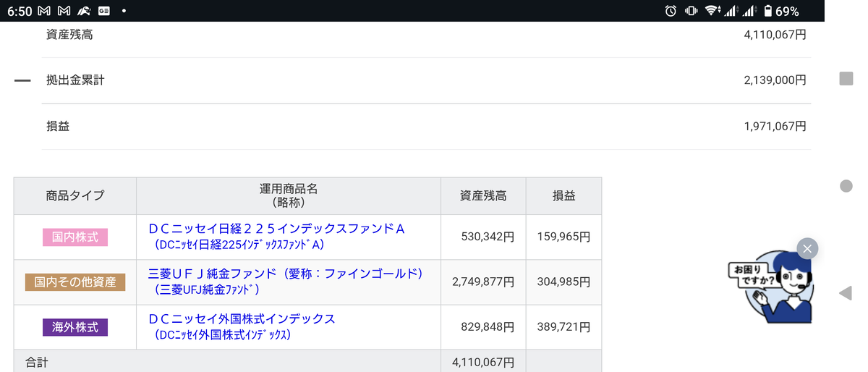Image resolution: width=868 pixels, height=372 pixels.
Task: Tap the 6:50 clock in status bar
Action: [x=20, y=11]
